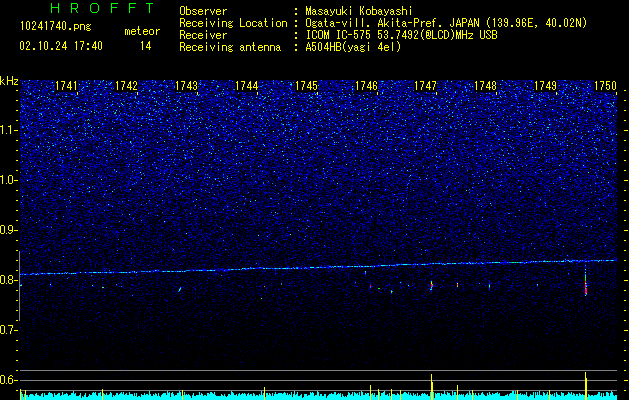Click the kHz axis unit label
The width and height of the screenshot is (629, 400).
click(9, 81)
